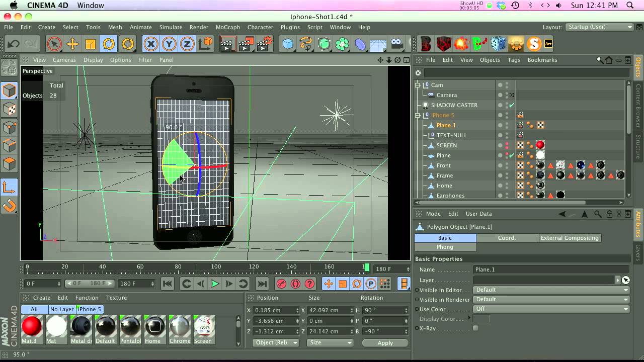Add a camera object from toolbar
The height and width of the screenshot is (362, 644).
[396, 44]
